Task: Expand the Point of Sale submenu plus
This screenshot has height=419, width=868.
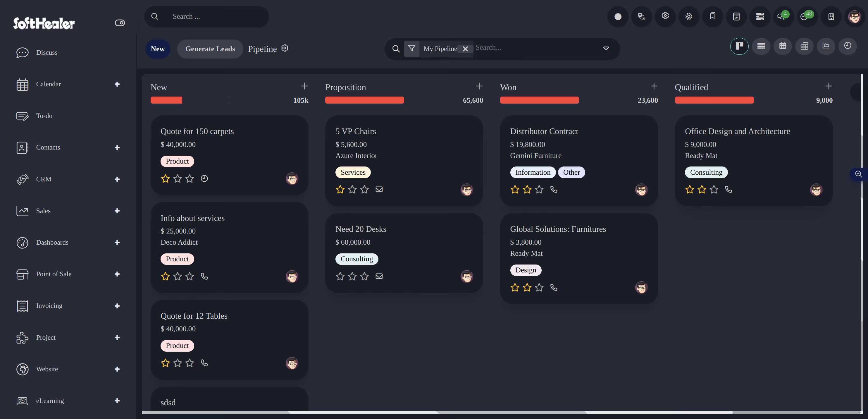Action: pyautogui.click(x=117, y=274)
